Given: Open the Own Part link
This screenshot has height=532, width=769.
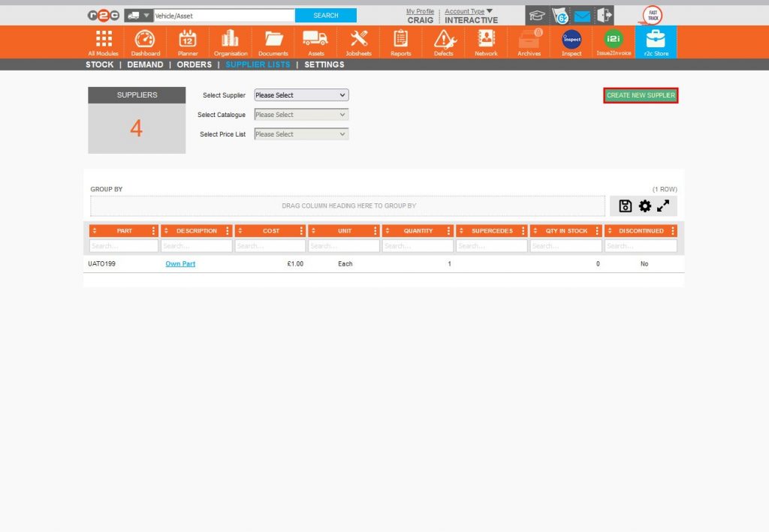Looking at the screenshot, I should tap(180, 264).
